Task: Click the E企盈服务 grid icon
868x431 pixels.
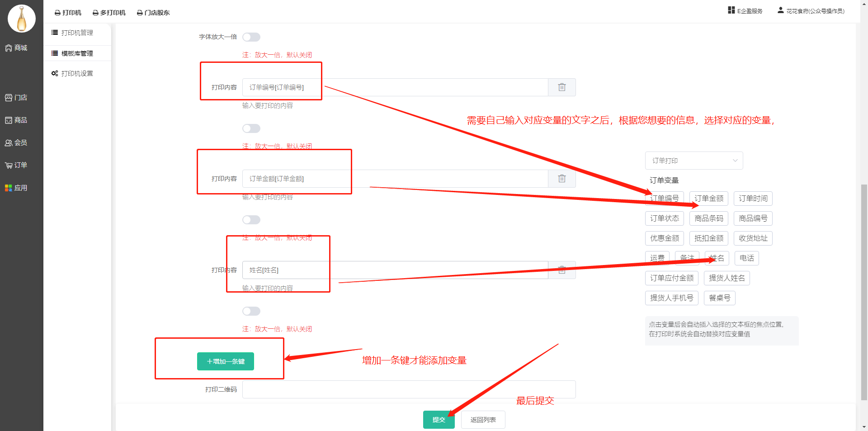Action: [731, 10]
